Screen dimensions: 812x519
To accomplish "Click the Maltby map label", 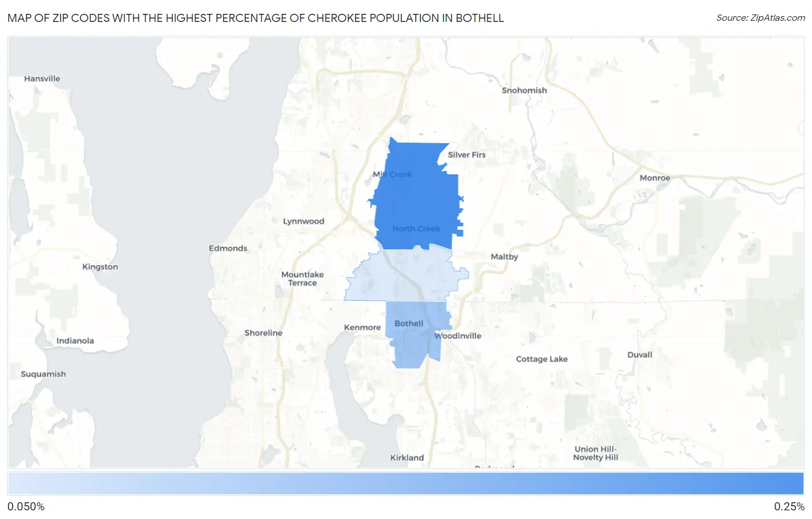I will click(504, 256).
